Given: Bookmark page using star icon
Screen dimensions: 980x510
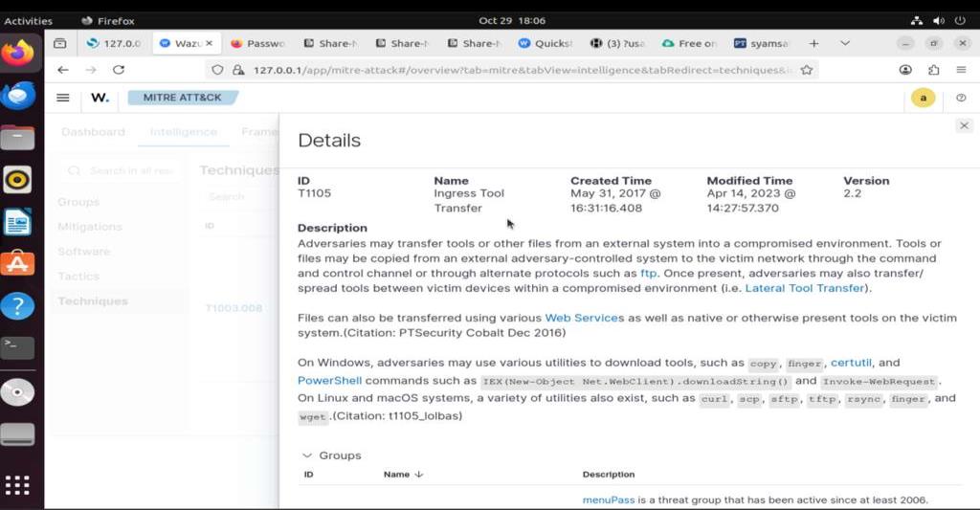Looking at the screenshot, I should 807,70.
